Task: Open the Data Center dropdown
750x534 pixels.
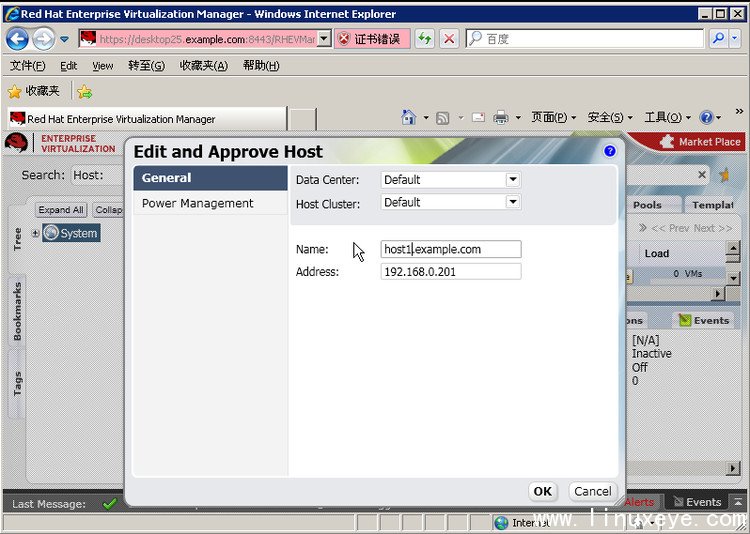Action: click(x=513, y=180)
